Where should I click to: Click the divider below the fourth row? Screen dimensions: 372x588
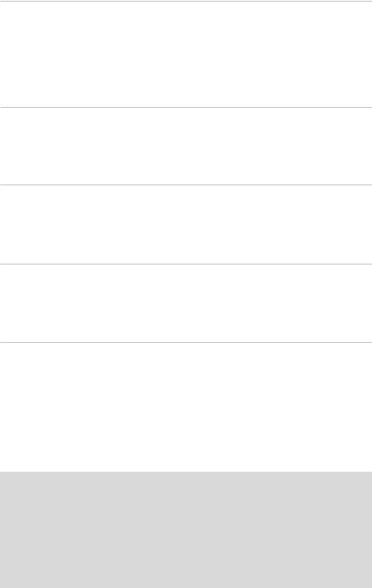click(186, 342)
